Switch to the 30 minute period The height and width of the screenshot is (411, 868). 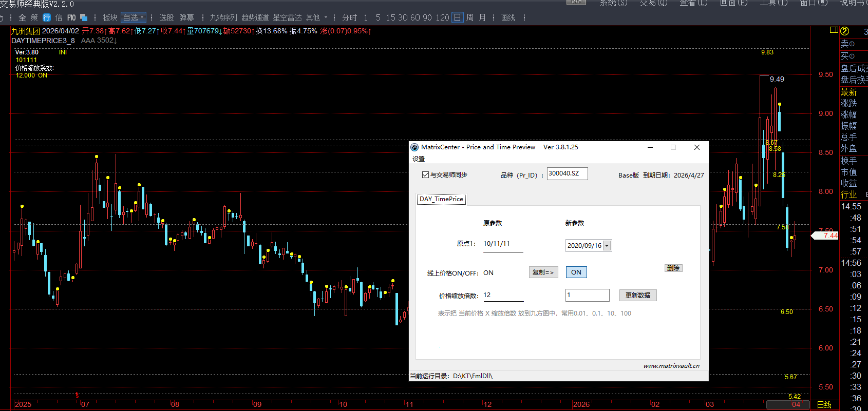[402, 17]
